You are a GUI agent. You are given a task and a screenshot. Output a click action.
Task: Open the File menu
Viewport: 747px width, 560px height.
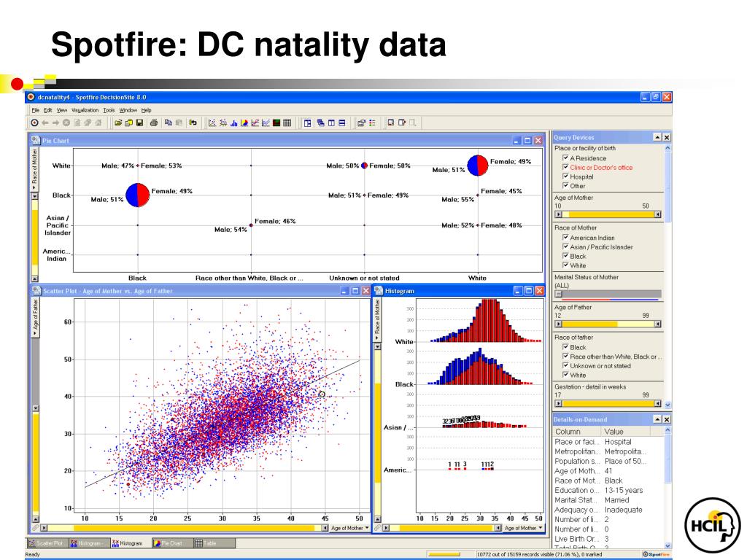click(35, 110)
